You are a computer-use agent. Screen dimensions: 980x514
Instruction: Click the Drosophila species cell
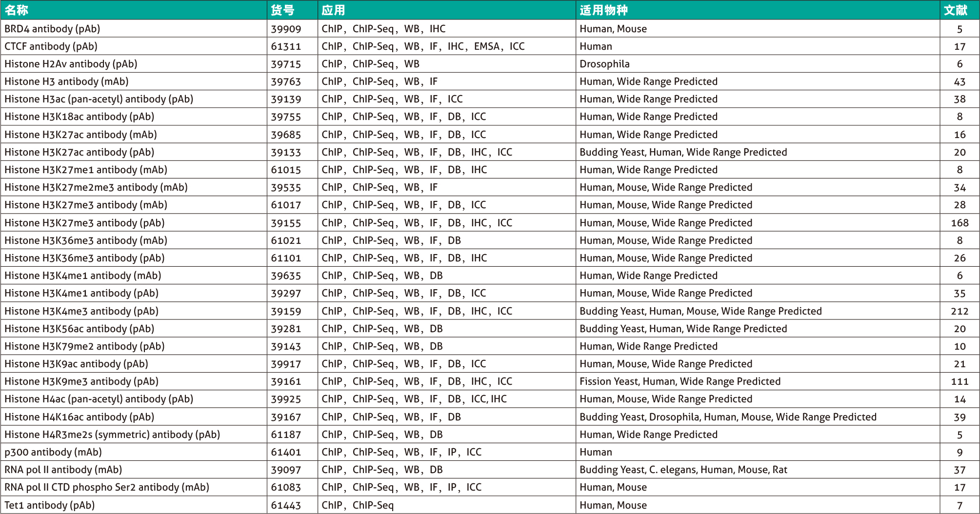[x=604, y=64]
